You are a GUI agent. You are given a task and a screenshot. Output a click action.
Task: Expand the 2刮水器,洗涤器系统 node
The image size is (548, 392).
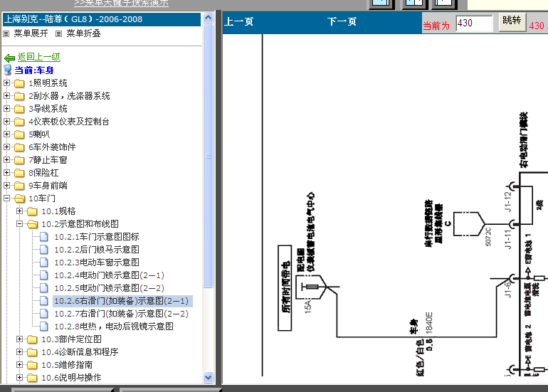(x=6, y=96)
